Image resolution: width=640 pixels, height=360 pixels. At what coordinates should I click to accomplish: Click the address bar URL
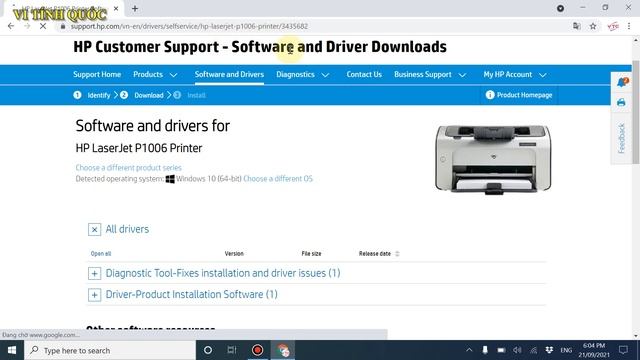click(x=189, y=26)
